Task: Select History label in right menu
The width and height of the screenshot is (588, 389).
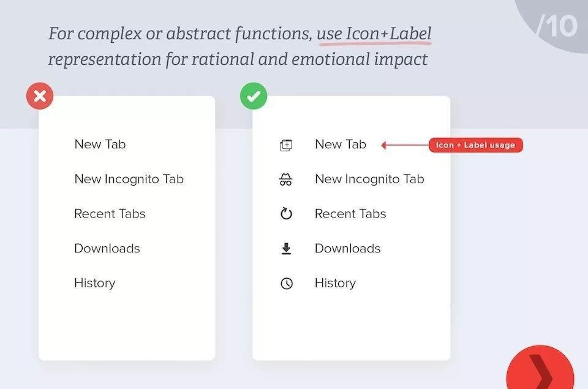Action: tap(335, 283)
